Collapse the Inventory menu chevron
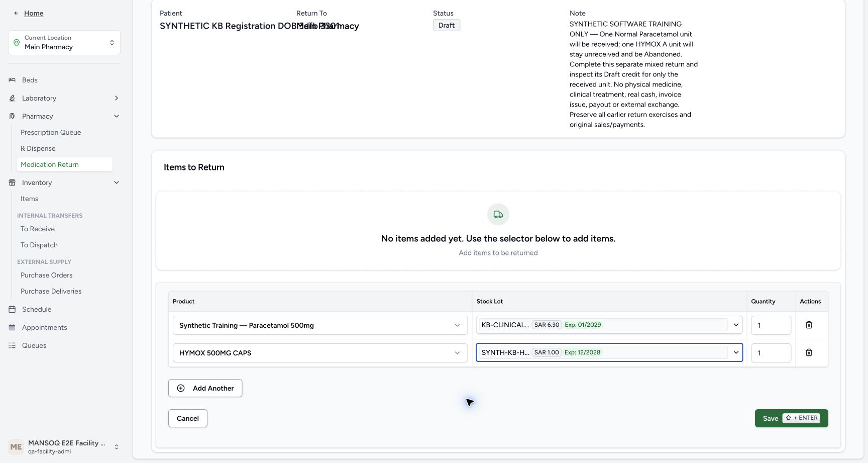 click(x=117, y=182)
